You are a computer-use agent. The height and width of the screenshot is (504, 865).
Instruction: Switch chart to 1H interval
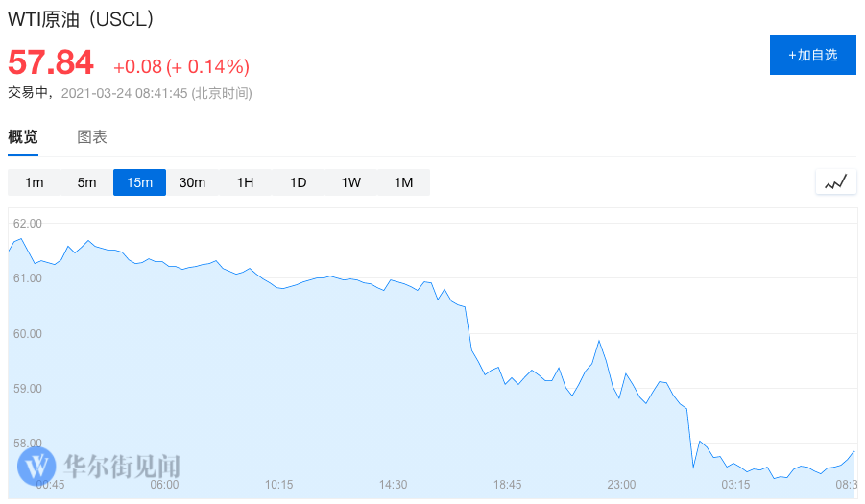tap(246, 182)
